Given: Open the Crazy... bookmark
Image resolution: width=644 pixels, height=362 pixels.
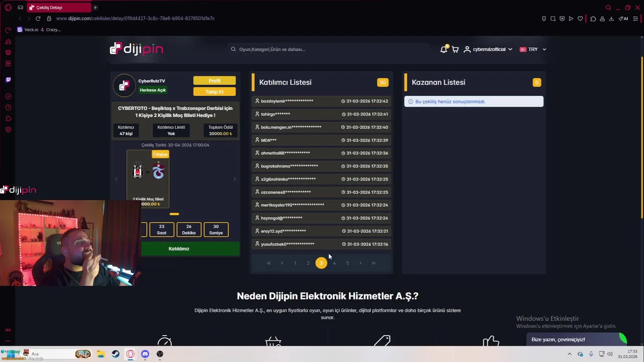Looking at the screenshot, I should 50,30.
